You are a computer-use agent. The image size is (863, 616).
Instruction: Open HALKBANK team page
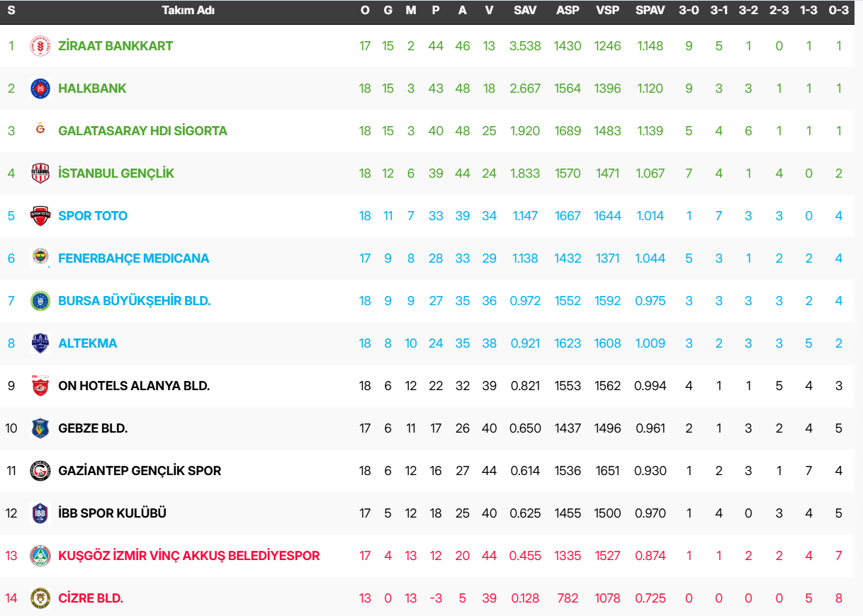[92, 89]
